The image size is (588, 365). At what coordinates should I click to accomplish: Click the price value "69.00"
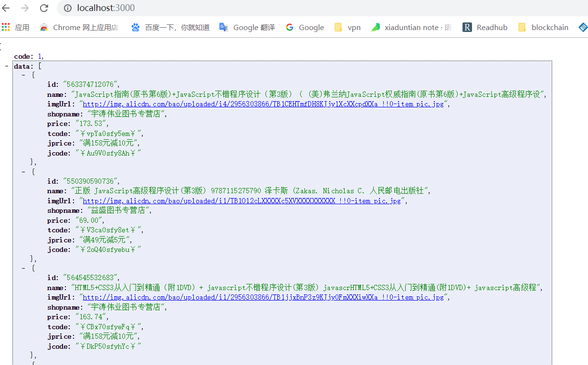(89, 220)
